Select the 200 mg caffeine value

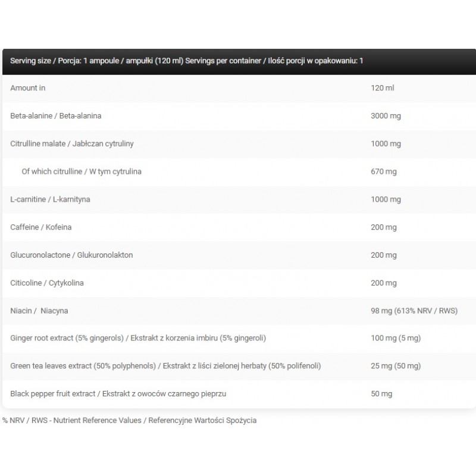[x=384, y=227]
